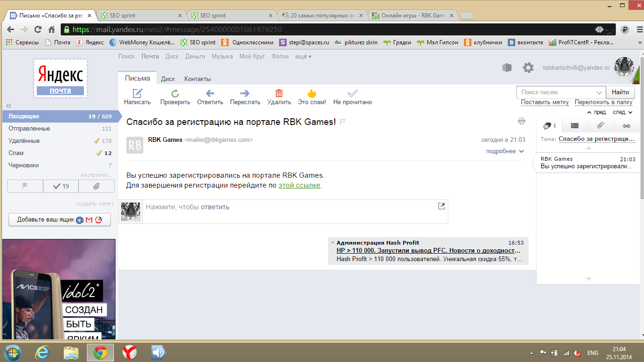This screenshot has width=644, height=362.
Task: Open the Одноклассники bookmark
Action: 248,42
